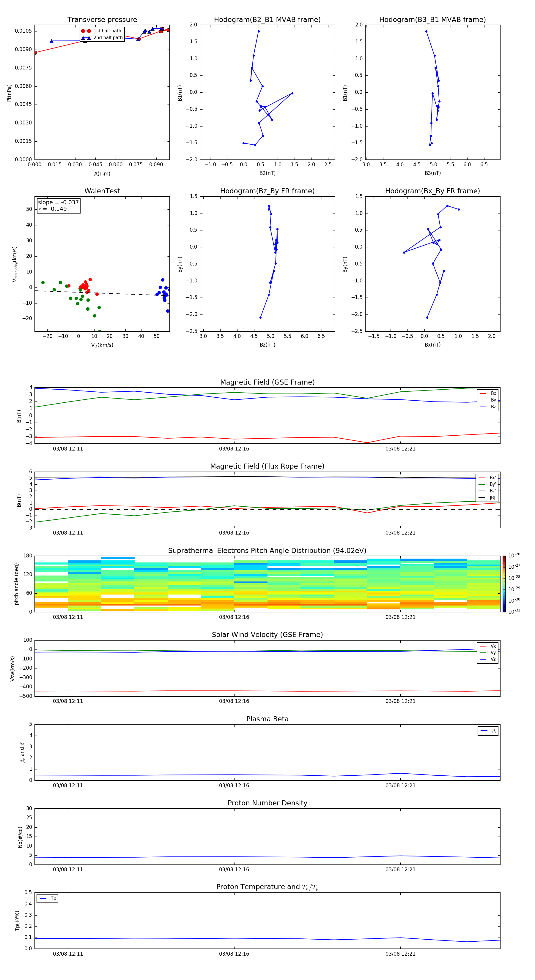Click '03/08 12:21' tick under temperature panel
535x980 pixels.
pos(400,954)
